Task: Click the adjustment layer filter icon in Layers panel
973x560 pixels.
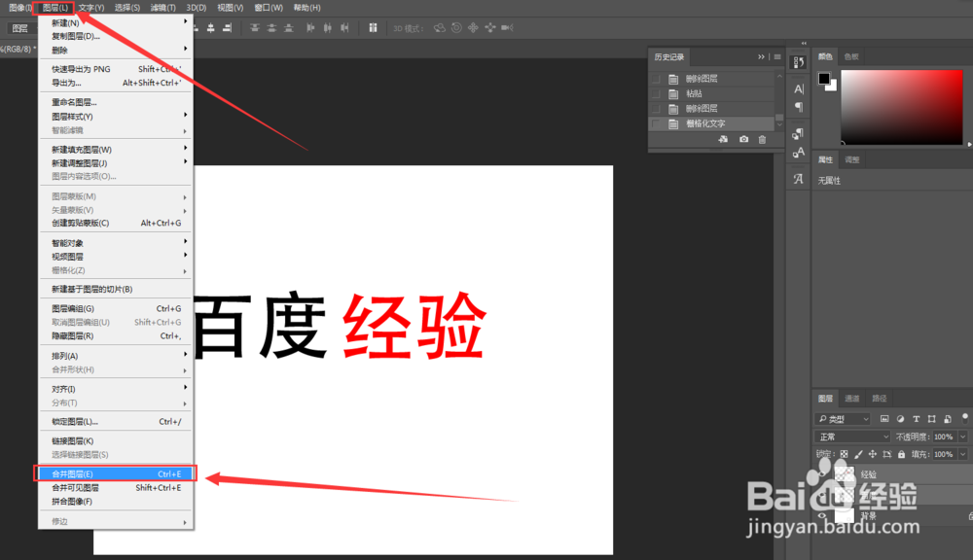Action: [x=900, y=419]
